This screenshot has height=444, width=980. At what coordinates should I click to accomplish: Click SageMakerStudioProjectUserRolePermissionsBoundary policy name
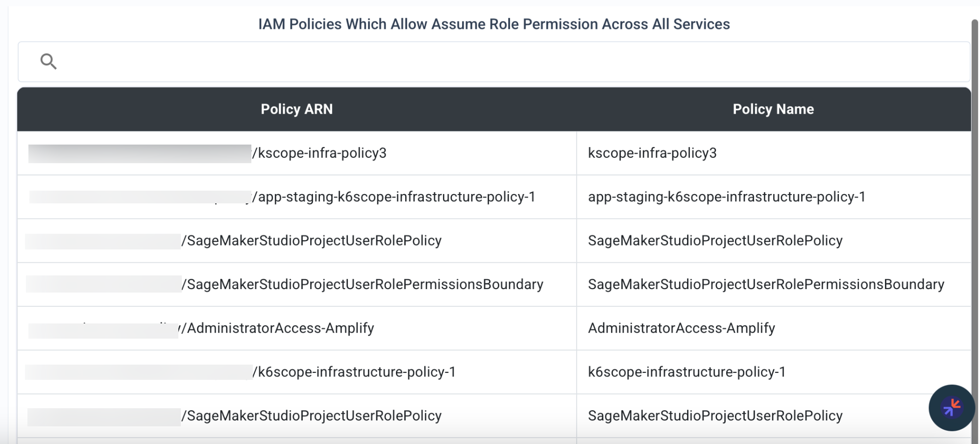(x=766, y=284)
